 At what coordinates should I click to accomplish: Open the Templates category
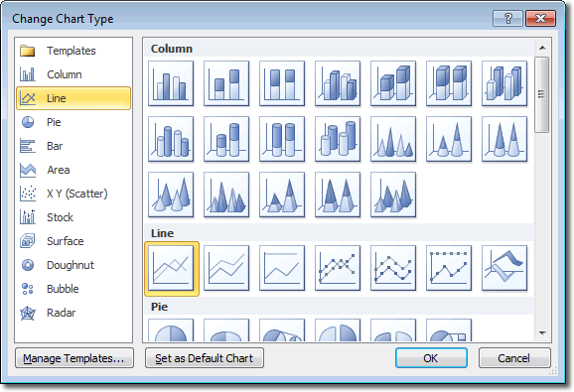tap(73, 51)
